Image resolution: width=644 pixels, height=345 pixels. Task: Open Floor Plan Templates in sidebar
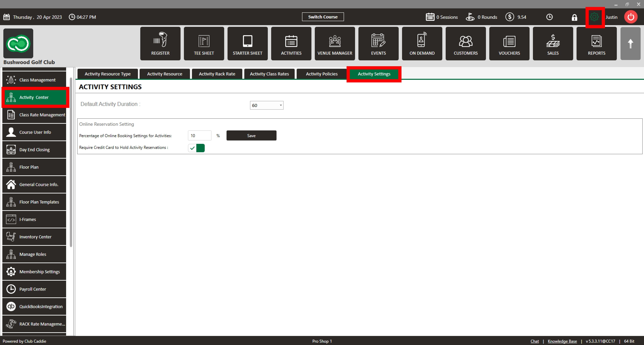34,202
